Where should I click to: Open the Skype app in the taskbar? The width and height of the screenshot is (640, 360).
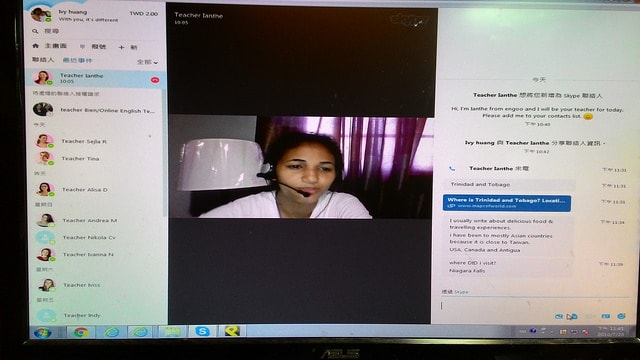pyautogui.click(x=202, y=331)
